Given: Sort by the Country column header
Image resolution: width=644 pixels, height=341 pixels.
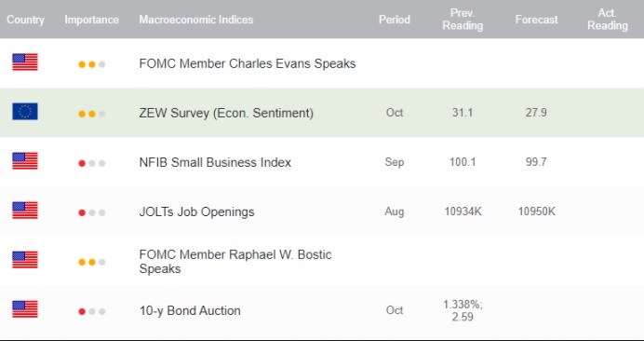Looking at the screenshot, I should click(x=25, y=20).
